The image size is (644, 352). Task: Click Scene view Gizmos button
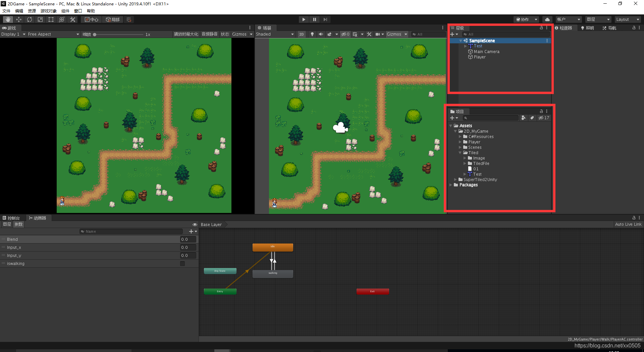pyautogui.click(x=394, y=34)
